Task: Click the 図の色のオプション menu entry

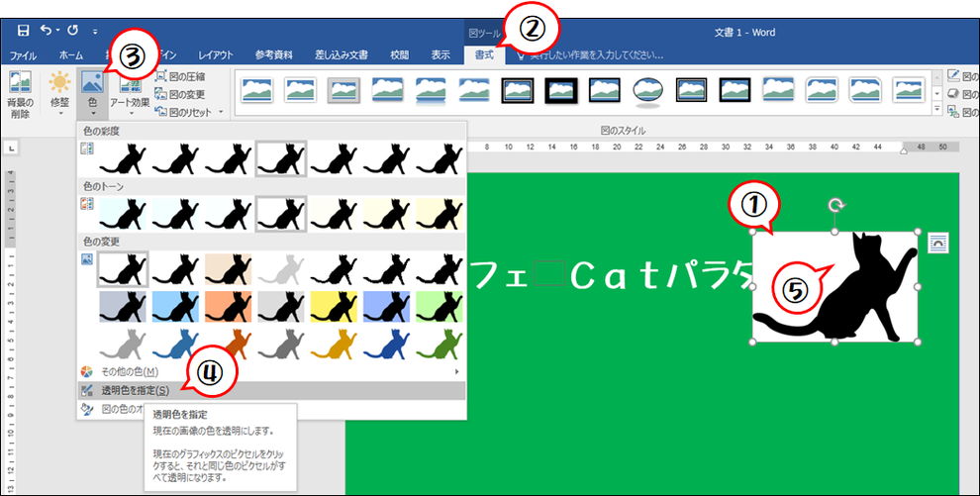Action: pyautogui.click(x=271, y=410)
